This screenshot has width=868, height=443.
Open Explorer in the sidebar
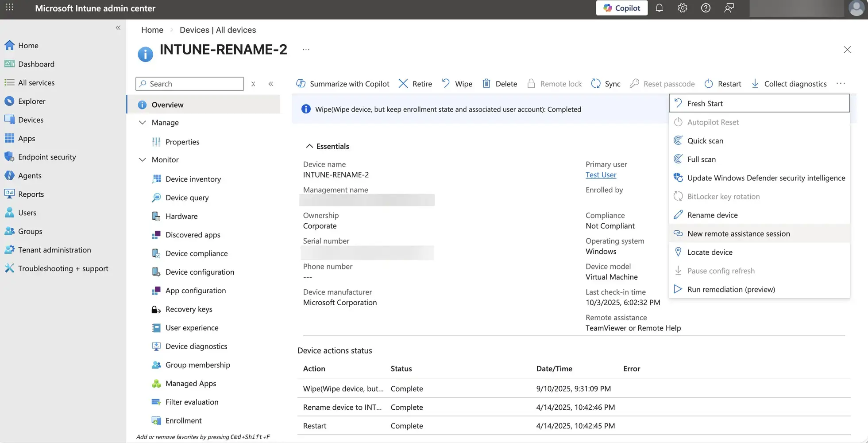click(31, 101)
